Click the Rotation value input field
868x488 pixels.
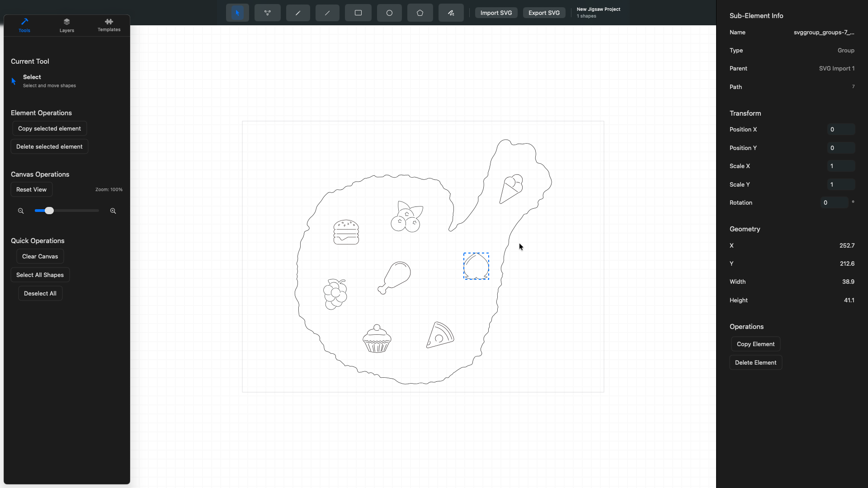pos(835,202)
